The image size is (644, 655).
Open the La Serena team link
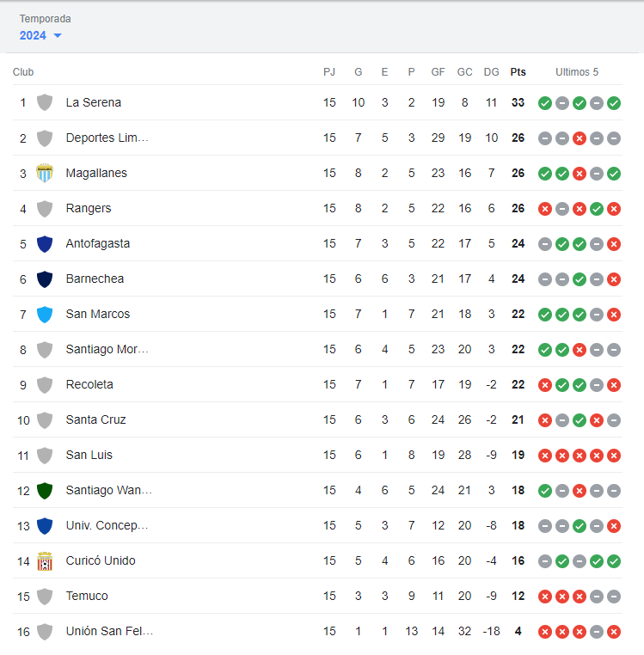pos(93,102)
